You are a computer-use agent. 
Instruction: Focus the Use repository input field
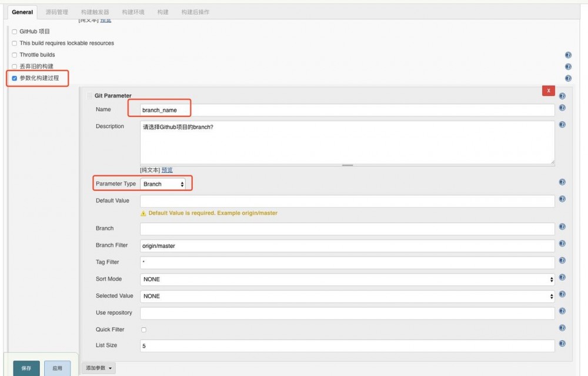click(x=348, y=313)
